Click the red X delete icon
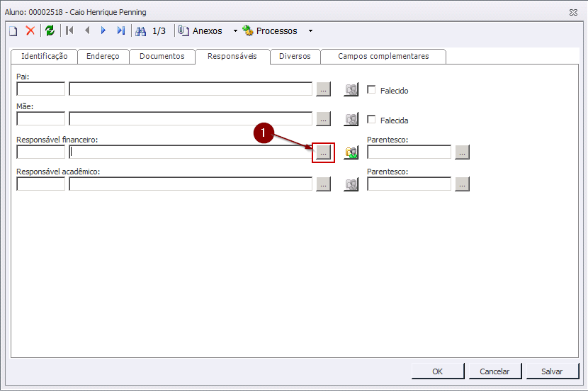The image size is (588, 392). coord(30,31)
